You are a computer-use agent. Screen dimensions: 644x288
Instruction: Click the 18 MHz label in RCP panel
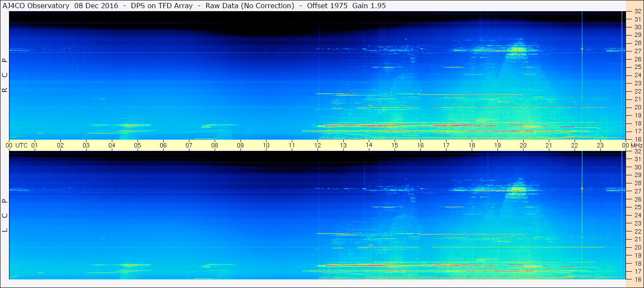(x=638, y=123)
